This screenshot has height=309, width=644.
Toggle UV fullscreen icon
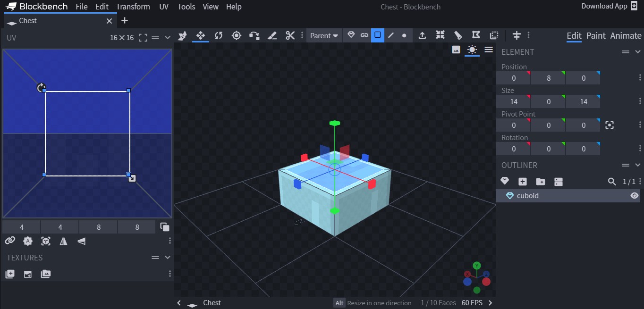[x=143, y=38]
